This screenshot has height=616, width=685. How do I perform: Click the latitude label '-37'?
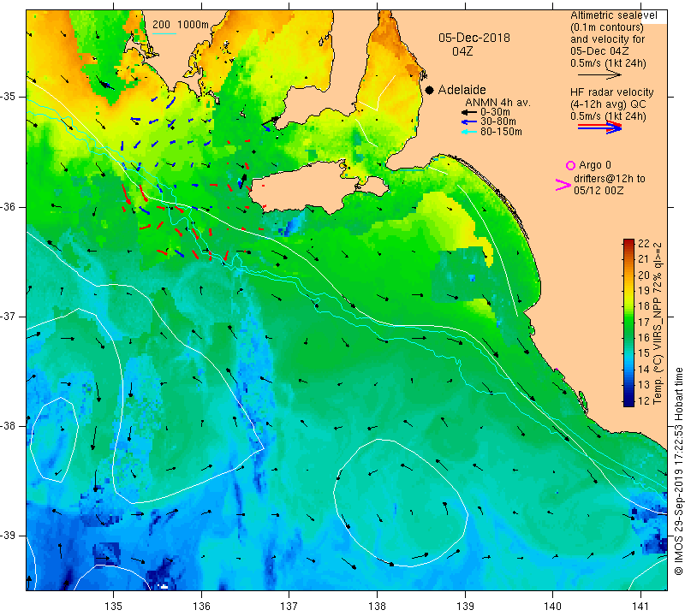coord(9,316)
